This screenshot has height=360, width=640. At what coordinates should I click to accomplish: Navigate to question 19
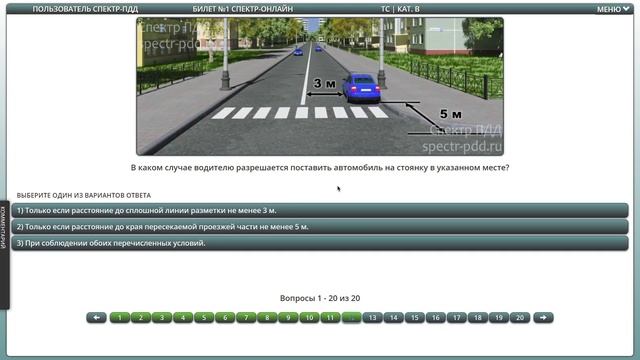(x=499, y=318)
